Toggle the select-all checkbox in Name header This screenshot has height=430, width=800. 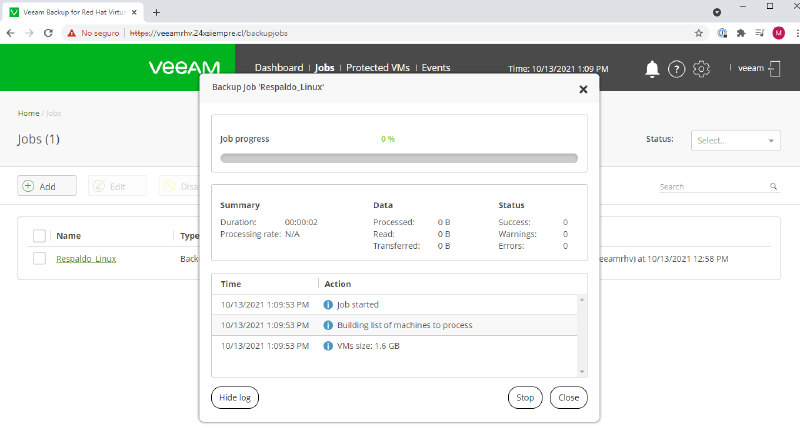pyautogui.click(x=39, y=236)
